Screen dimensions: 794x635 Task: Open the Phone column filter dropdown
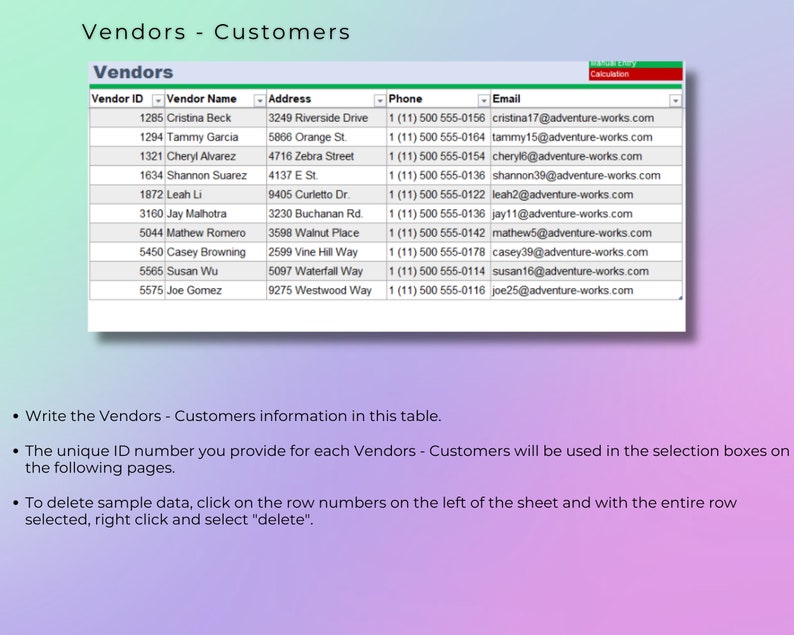coord(484,100)
